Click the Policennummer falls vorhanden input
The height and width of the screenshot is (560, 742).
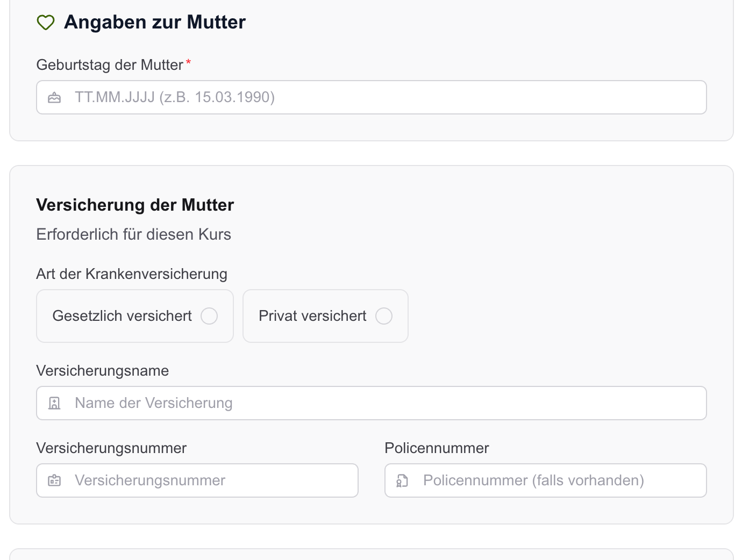pos(545,480)
